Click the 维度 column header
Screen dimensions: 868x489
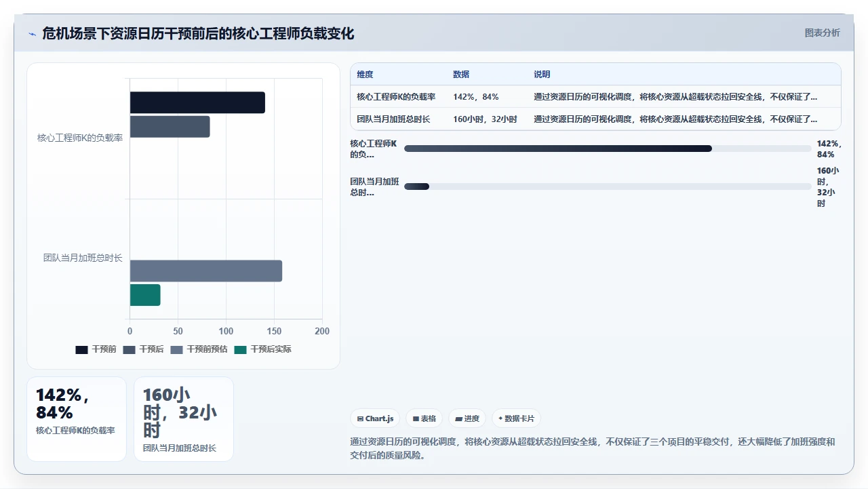(x=365, y=75)
